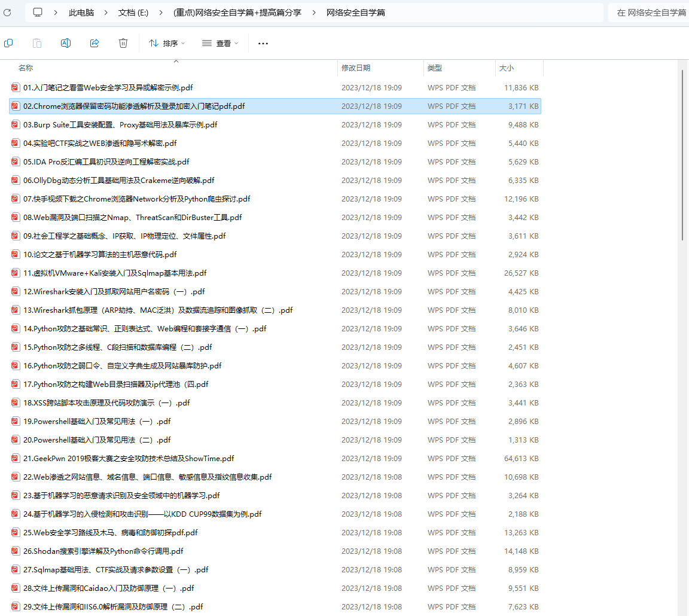This screenshot has width=689, height=616.
Task: Select file 20.Powershell基础入门及常见用法 (二) .pdf
Action: click(x=275, y=440)
